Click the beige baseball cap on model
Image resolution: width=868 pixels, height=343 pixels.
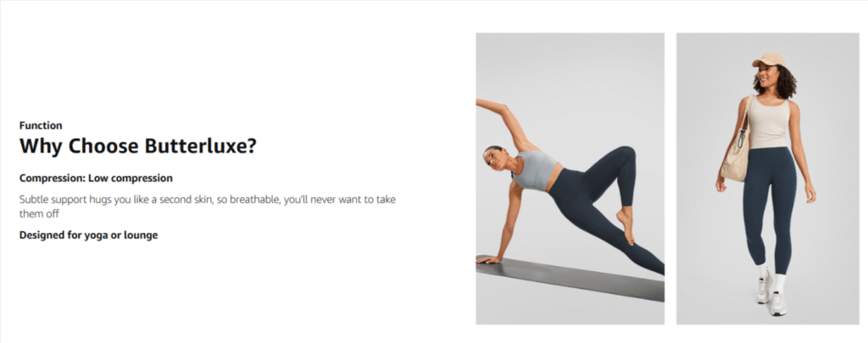tap(768, 60)
